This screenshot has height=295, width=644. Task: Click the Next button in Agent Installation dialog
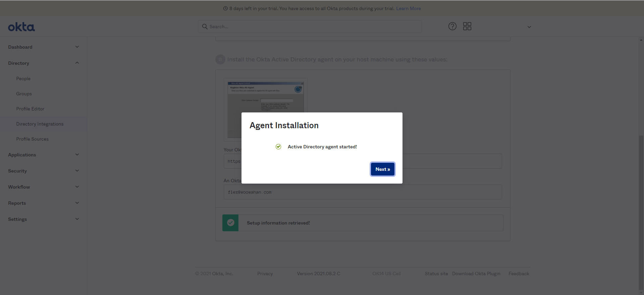coord(383,169)
